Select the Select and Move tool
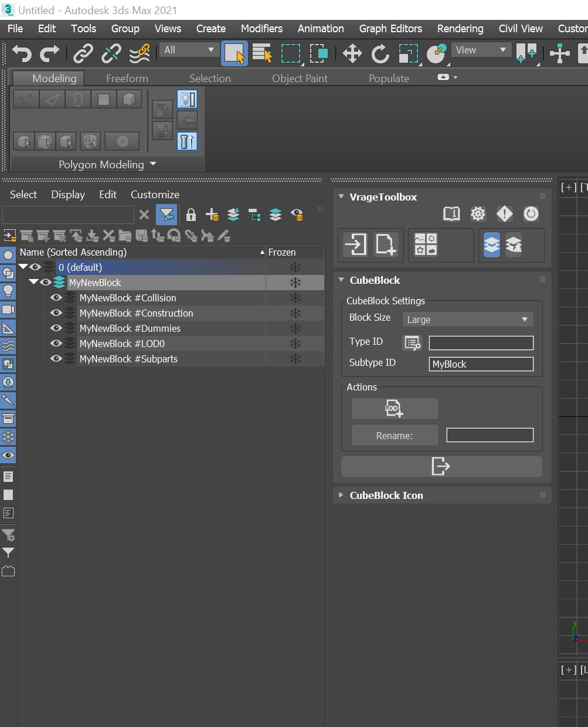588x727 pixels. tap(352, 53)
